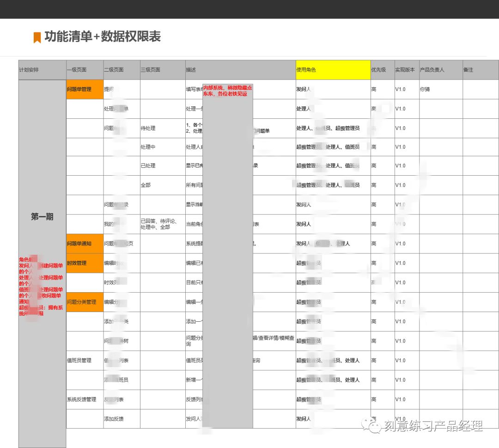The width and height of the screenshot is (499, 448).
Task: Select the yellow 使用角色 column header
Action: tap(333, 69)
